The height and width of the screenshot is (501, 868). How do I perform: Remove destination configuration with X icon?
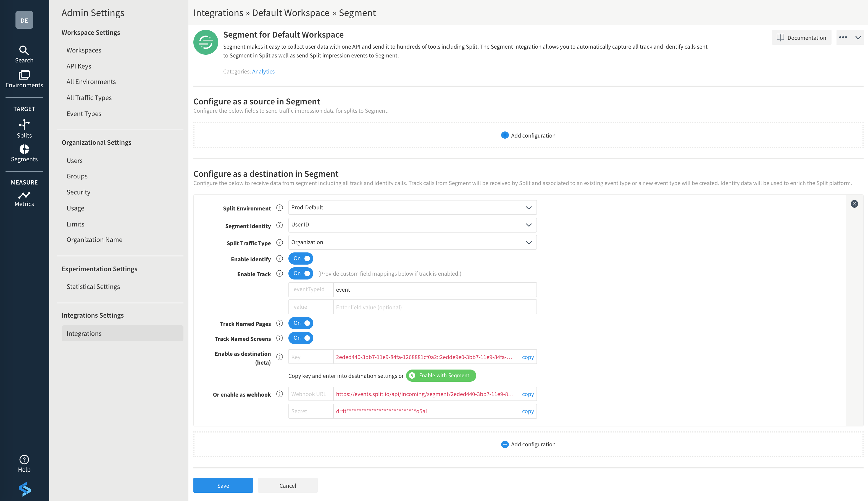(854, 204)
